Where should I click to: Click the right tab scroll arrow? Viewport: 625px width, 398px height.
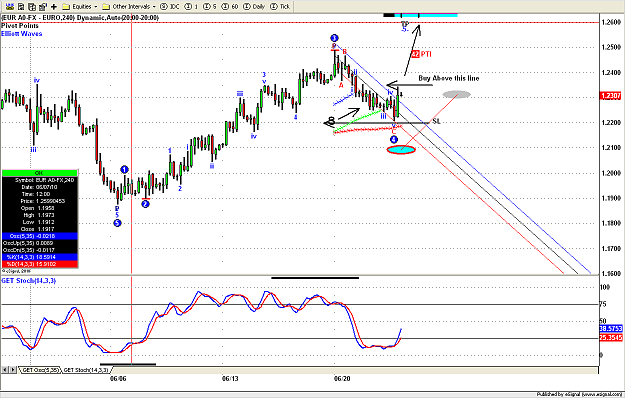point(13,370)
